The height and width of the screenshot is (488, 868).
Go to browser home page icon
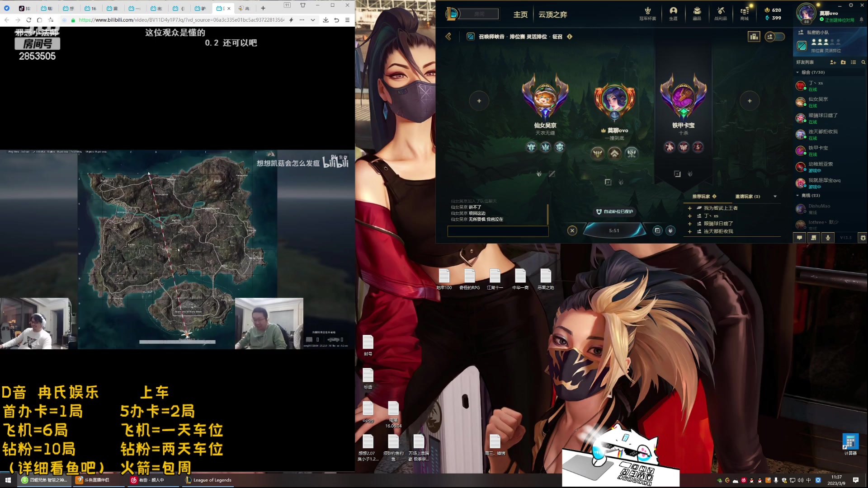[39, 20]
